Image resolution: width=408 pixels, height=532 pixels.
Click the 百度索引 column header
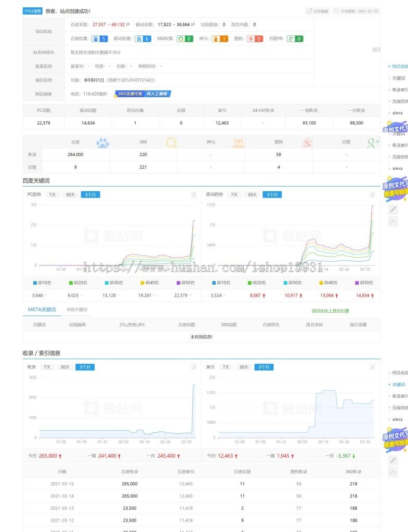[186, 472]
